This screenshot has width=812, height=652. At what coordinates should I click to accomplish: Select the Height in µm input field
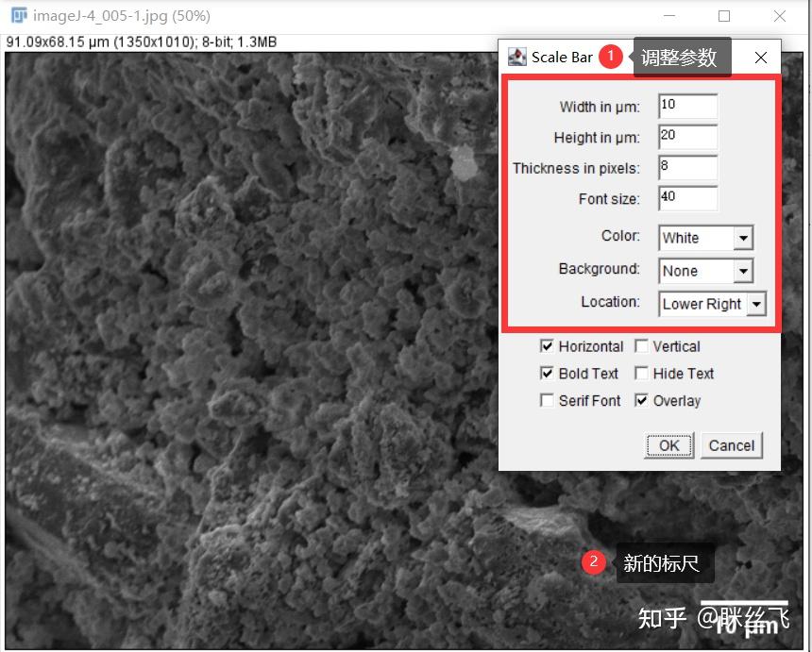click(686, 137)
